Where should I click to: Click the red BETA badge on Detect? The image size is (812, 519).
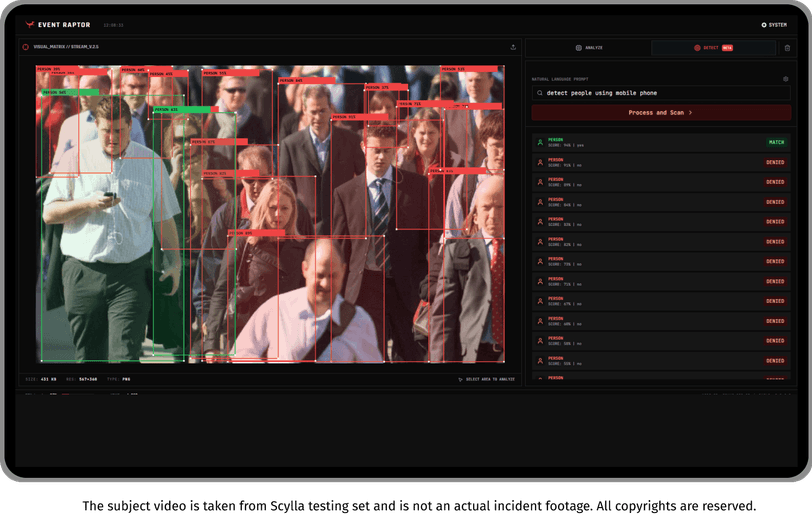pos(727,48)
